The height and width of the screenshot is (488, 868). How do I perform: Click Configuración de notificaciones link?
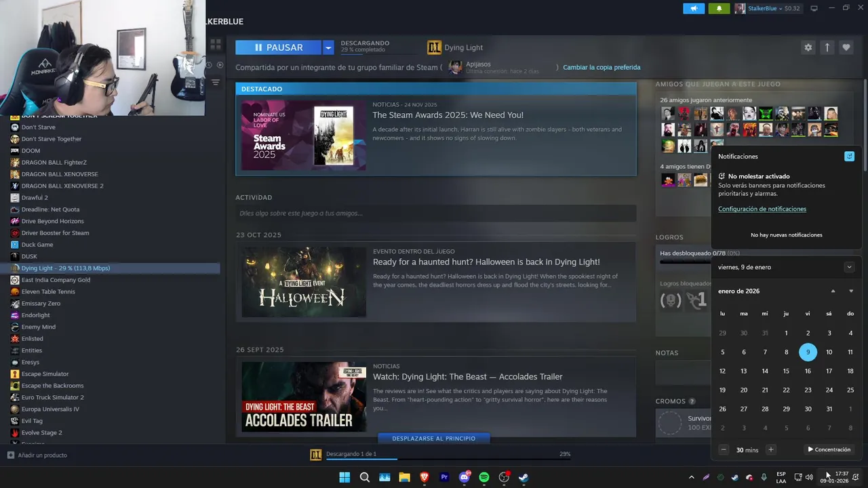coord(762,209)
